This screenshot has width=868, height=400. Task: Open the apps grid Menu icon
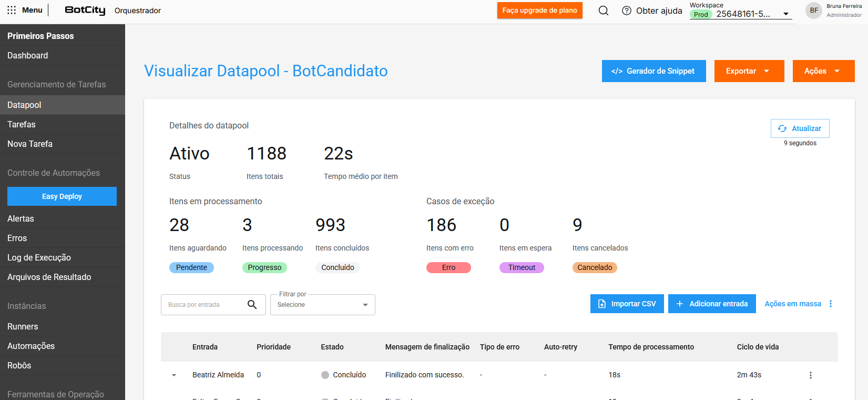12,10
